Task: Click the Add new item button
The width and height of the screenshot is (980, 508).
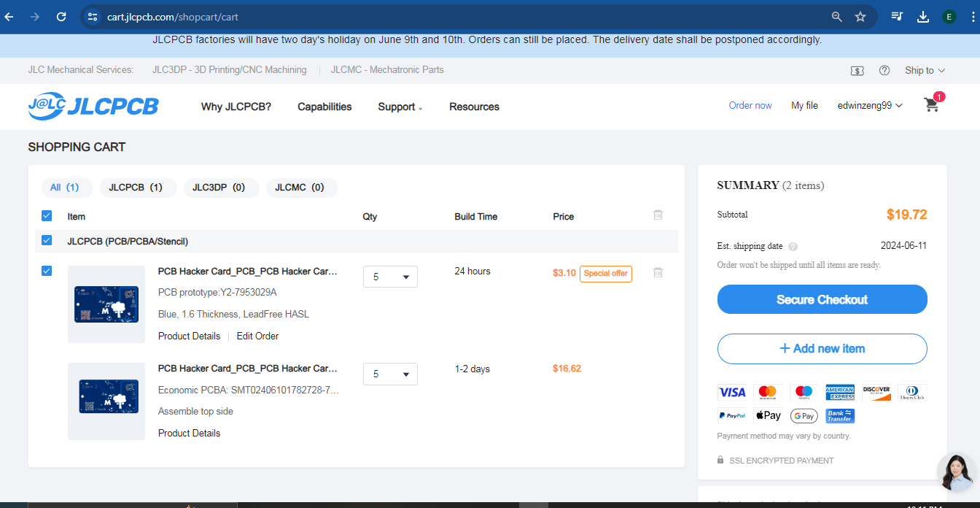Action: click(822, 349)
